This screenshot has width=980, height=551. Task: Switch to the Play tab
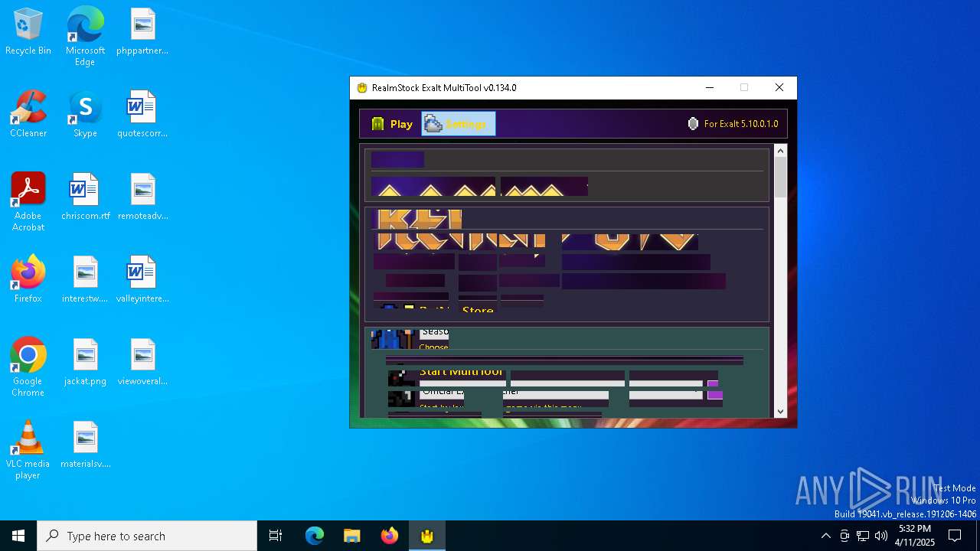392,124
